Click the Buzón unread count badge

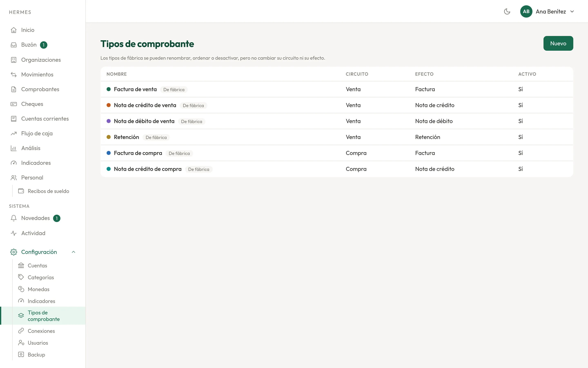coord(43,45)
